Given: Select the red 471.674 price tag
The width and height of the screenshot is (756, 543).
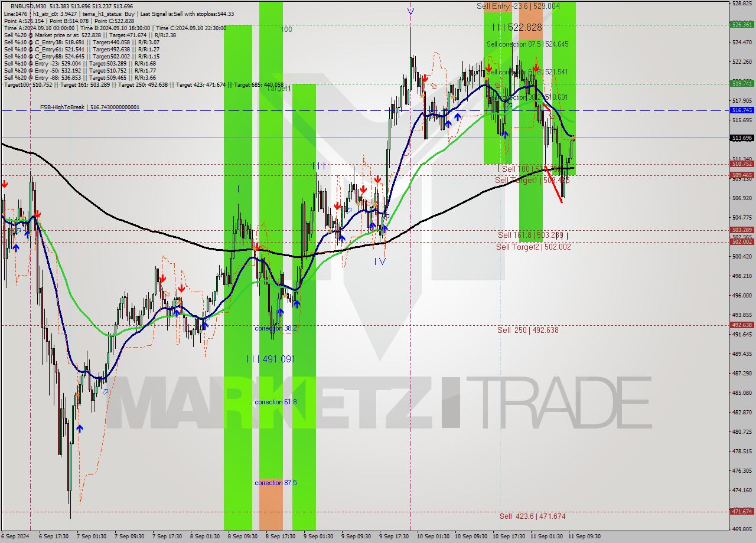Looking at the screenshot, I should pyautogui.click(x=742, y=511).
